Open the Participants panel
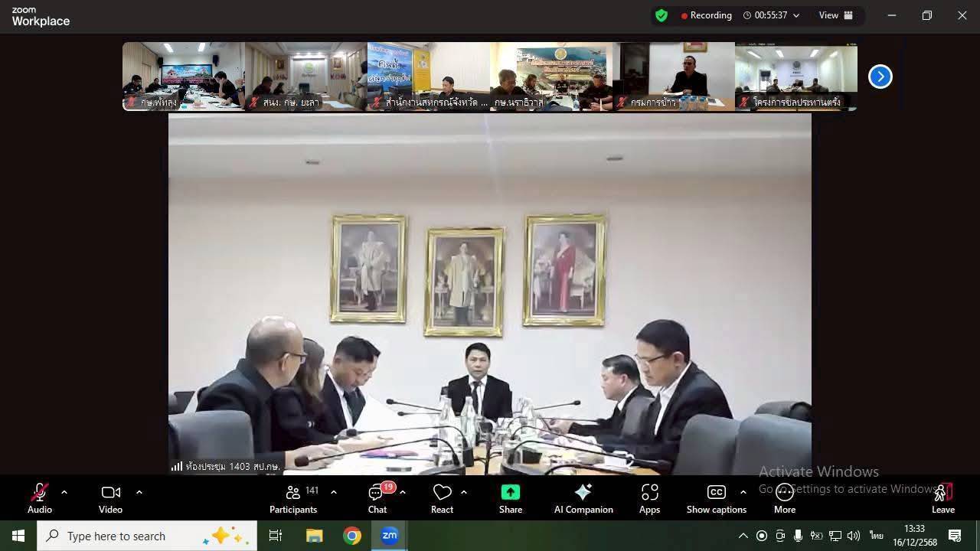Screen dimensions: 980x551 (x=293, y=499)
